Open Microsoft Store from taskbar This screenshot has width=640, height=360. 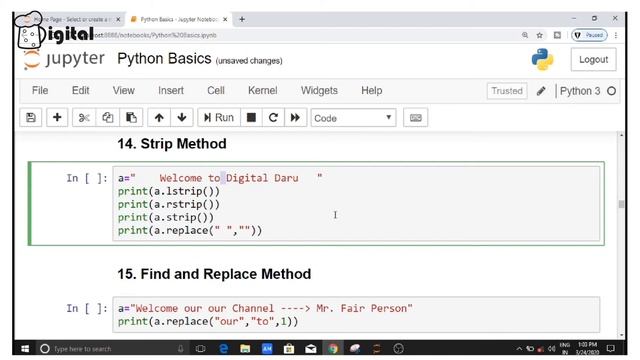289,349
